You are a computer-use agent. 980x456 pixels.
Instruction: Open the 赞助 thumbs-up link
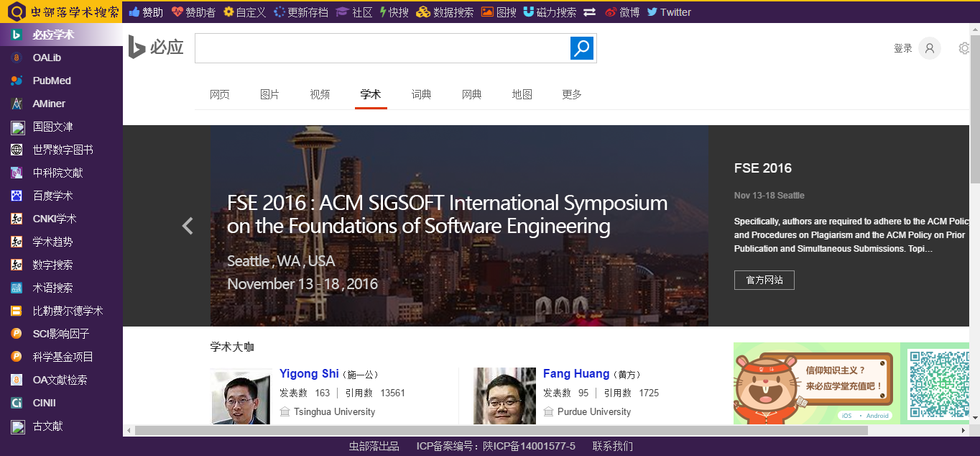pos(146,12)
